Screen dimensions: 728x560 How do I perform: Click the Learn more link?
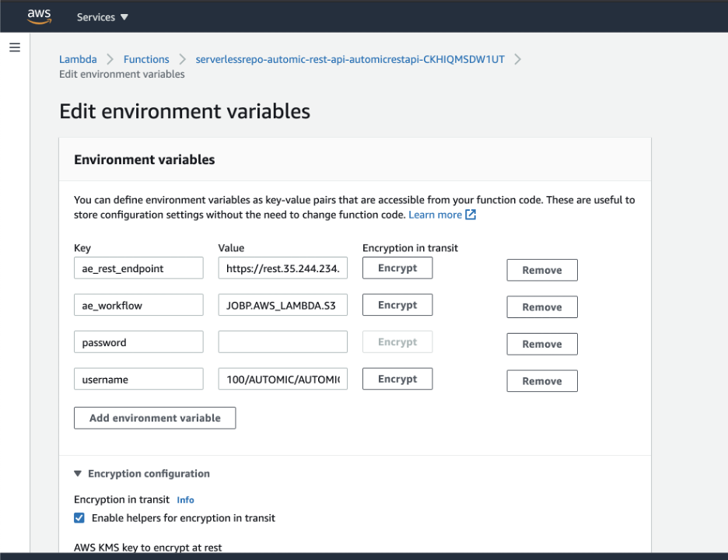[435, 215]
